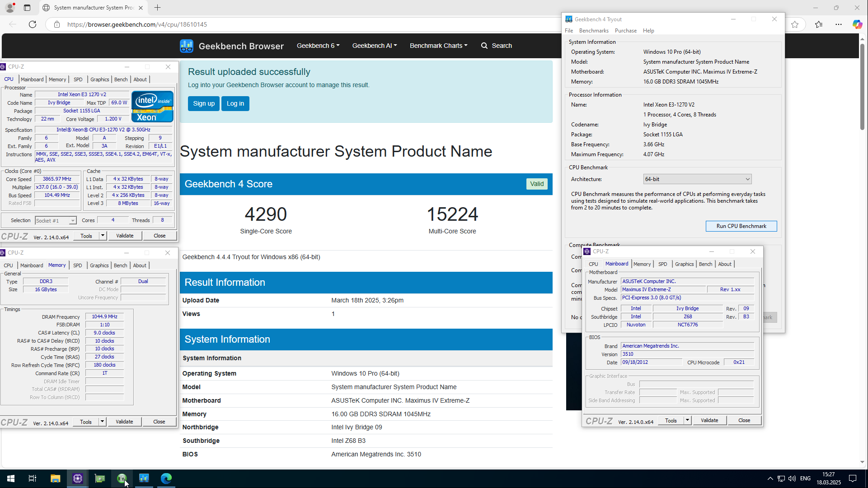868x488 pixels.
Task: Click Tools button in Mainboard CPU-Z window
Action: [x=671, y=420]
